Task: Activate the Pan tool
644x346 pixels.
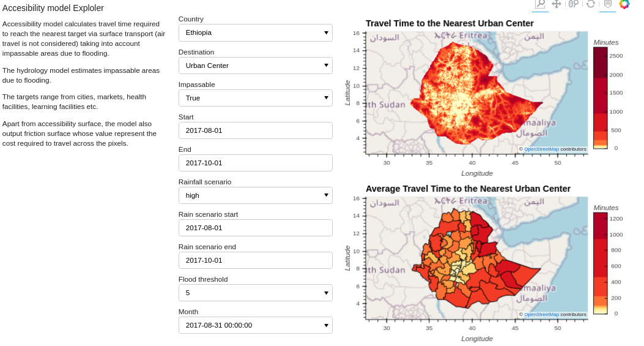Action: coord(557,4)
